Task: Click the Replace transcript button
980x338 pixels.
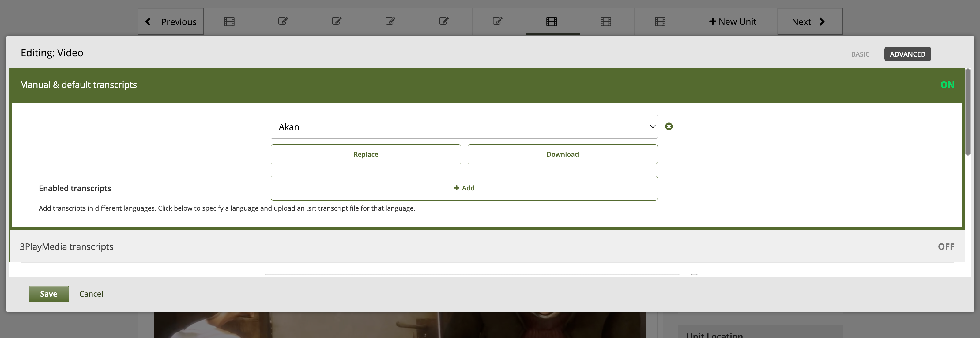Action: click(366, 154)
